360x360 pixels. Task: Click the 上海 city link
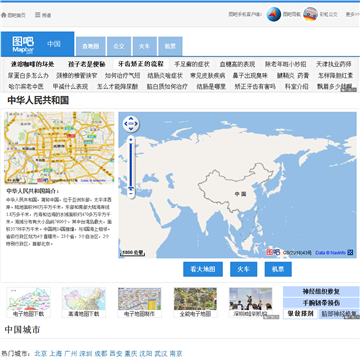[56, 354]
